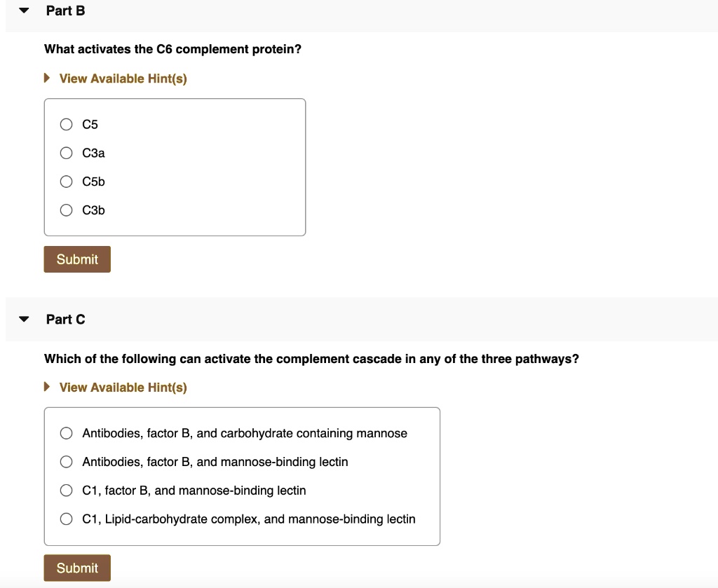The image size is (718, 588).
Task: Open the Part C hints link text
Action: point(123,388)
